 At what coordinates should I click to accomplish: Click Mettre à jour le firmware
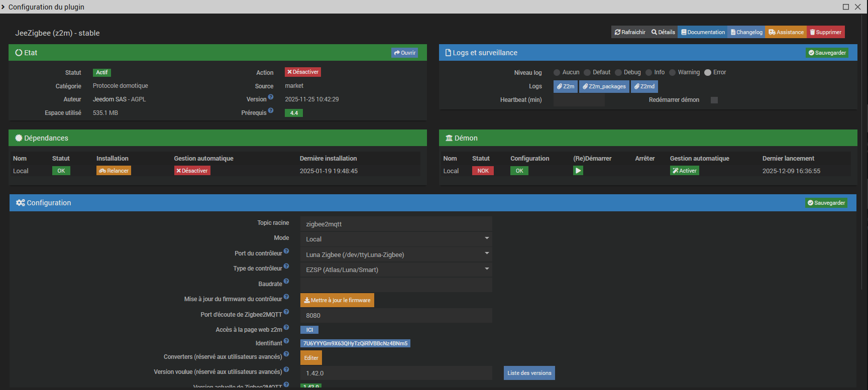[337, 300]
